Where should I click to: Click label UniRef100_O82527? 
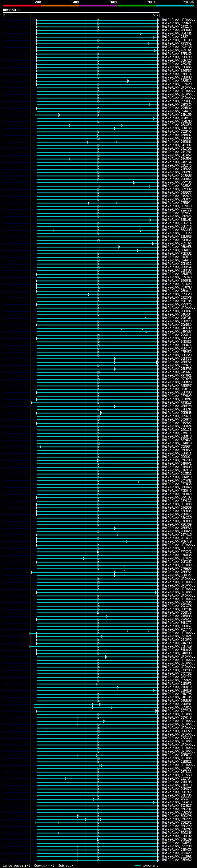[x=177, y=81]
